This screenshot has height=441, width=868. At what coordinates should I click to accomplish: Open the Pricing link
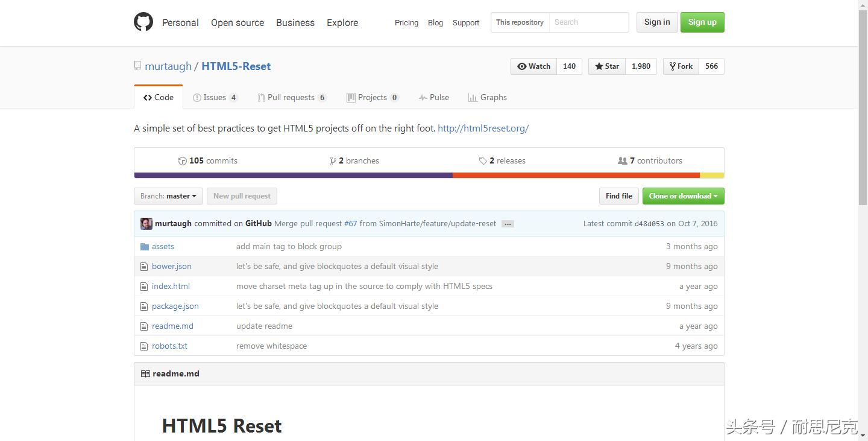click(406, 22)
